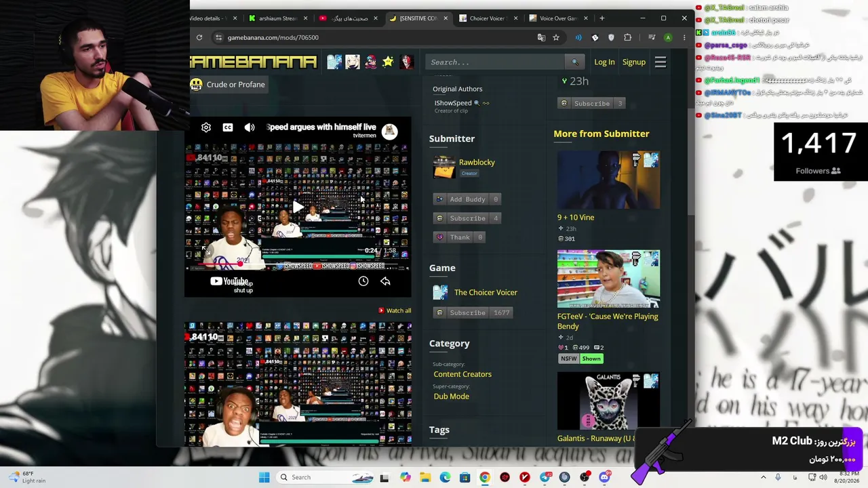Open the Chrome profile avatar 'A'
This screenshot has height=488, width=868.
pyautogui.click(x=668, y=37)
